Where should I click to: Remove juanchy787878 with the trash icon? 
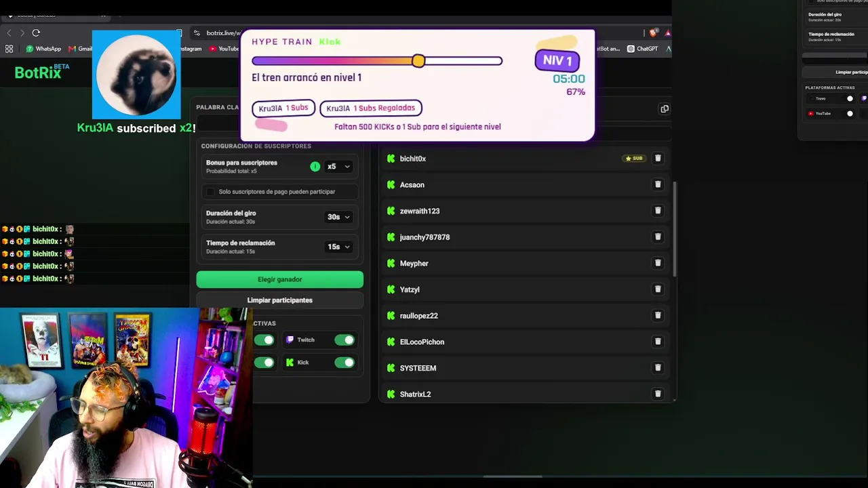pos(658,237)
